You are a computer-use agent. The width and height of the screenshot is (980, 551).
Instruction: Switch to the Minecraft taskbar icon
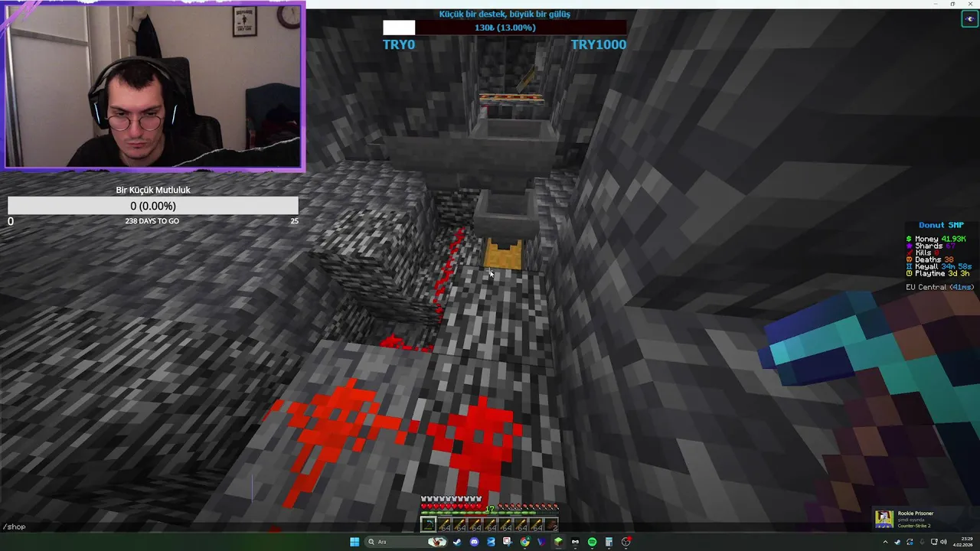pyautogui.click(x=558, y=542)
